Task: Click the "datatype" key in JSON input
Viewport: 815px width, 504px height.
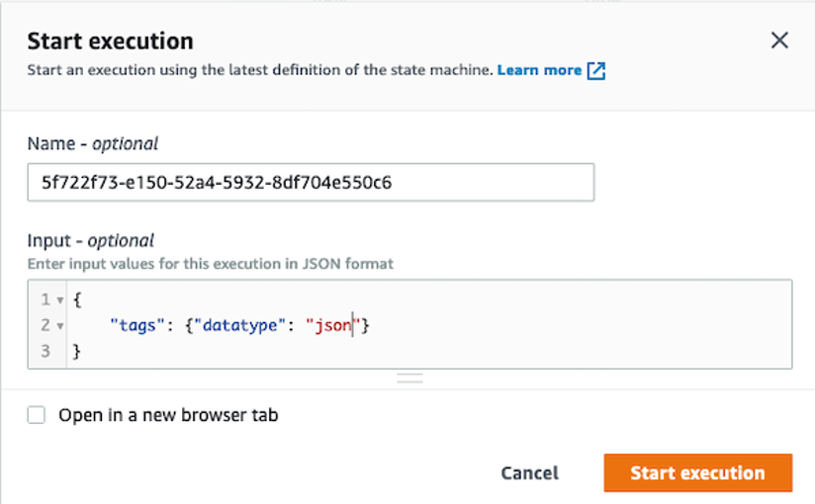Action: click(240, 325)
